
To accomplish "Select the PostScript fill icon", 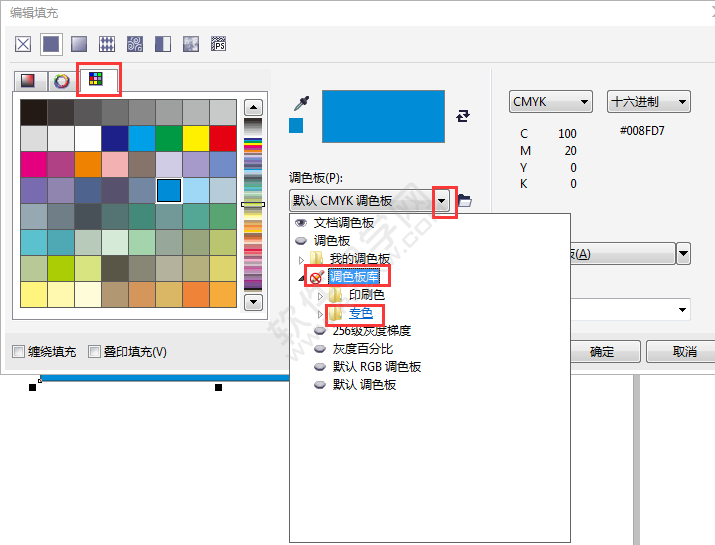I will pyautogui.click(x=218, y=44).
